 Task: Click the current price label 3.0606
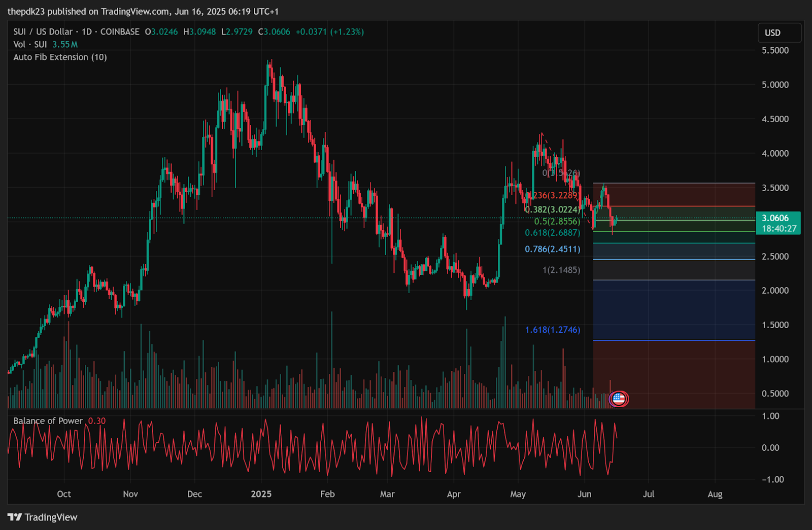pos(775,218)
